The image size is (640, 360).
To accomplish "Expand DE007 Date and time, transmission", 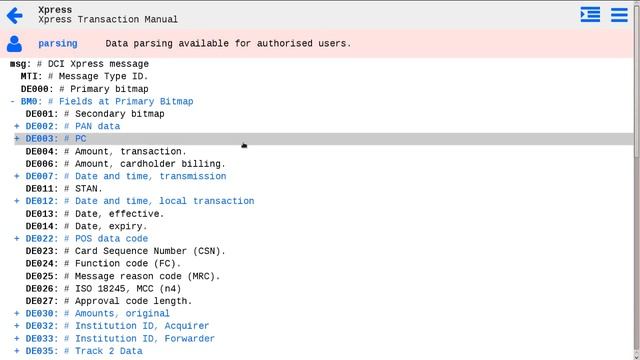I will 17,176.
